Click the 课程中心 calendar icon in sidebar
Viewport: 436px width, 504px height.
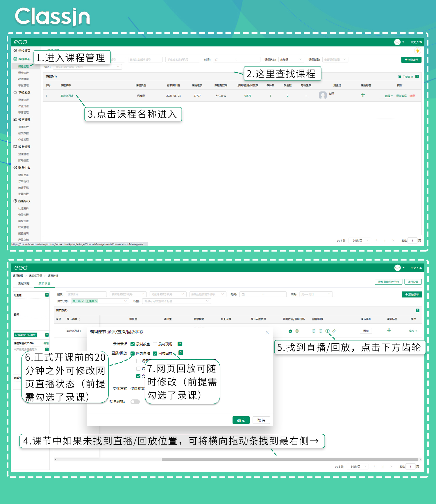point(15,59)
